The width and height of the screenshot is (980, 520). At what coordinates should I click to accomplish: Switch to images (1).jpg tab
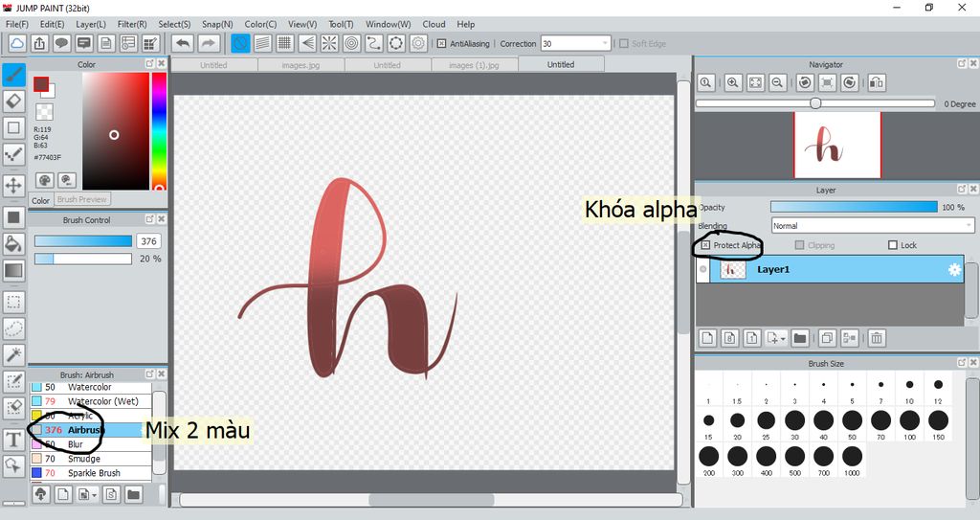coord(475,64)
